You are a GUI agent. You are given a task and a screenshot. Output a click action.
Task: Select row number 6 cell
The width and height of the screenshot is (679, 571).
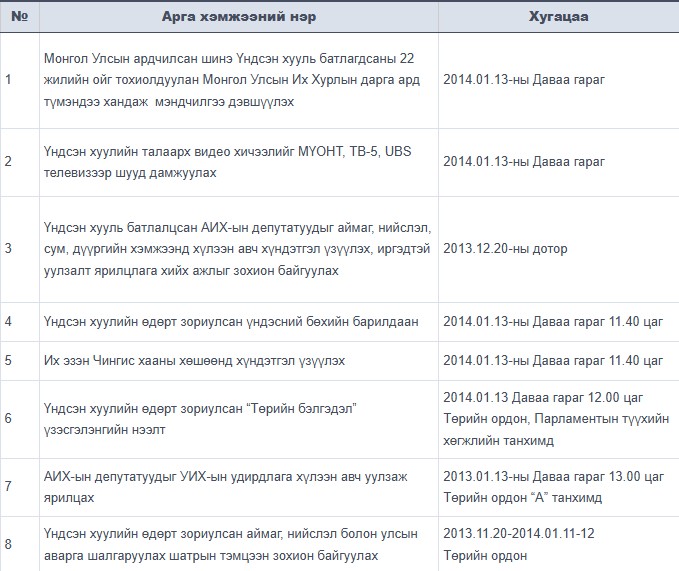tap(19, 419)
